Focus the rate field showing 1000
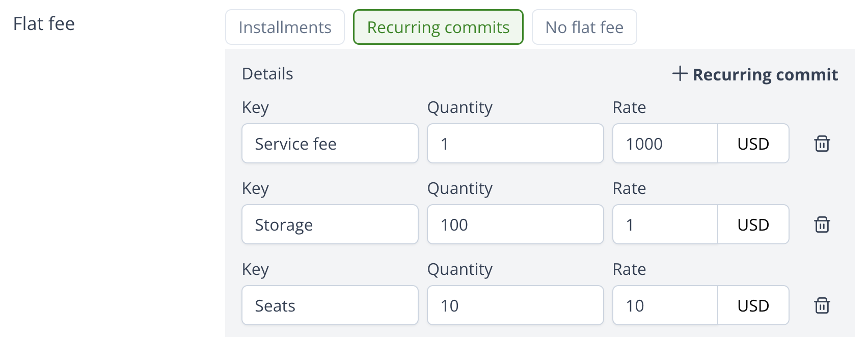Screen dimensions: 868x337 pos(665,144)
